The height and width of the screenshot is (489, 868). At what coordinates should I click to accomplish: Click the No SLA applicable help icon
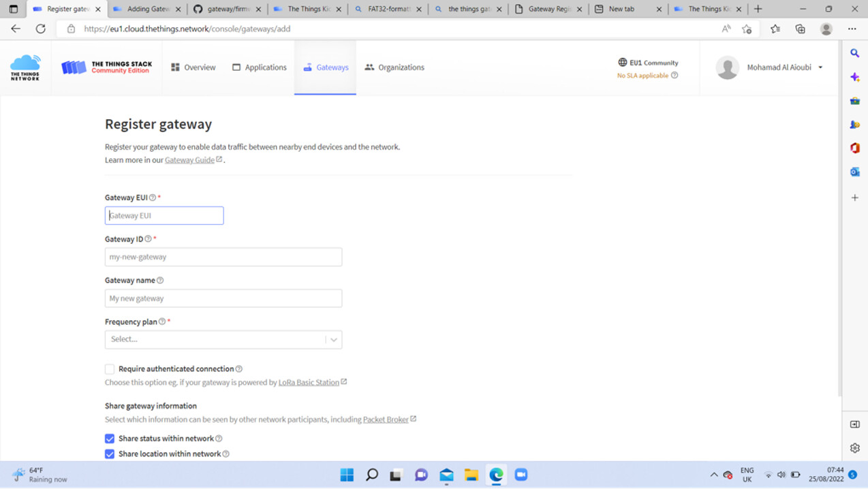point(675,76)
